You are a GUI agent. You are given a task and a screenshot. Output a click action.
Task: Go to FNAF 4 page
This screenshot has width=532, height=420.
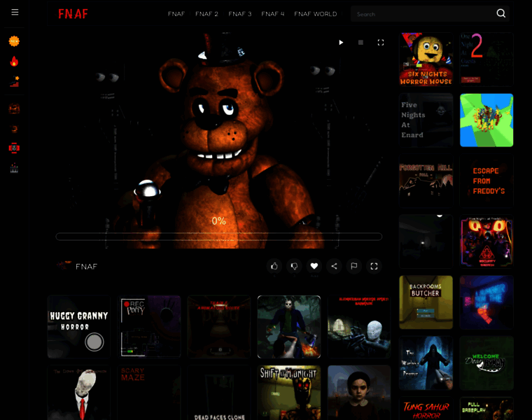pos(273,14)
